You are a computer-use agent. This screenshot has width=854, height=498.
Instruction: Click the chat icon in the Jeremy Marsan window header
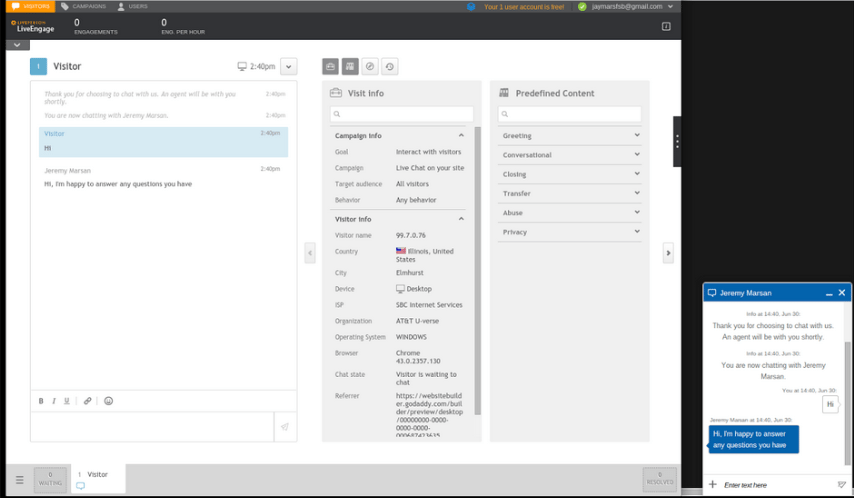click(711, 293)
